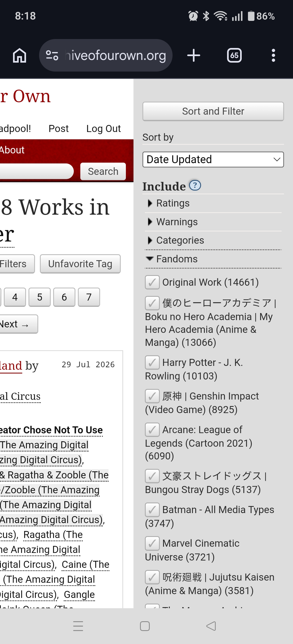Screen dimensions: 293x644
Task: Click the 'r Own' site logo title
Action: (x=25, y=96)
